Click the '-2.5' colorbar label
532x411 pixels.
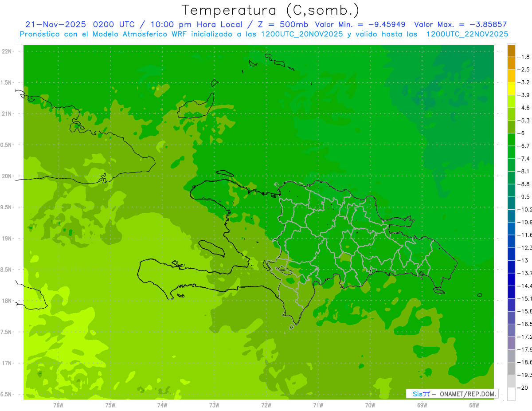coord(524,70)
